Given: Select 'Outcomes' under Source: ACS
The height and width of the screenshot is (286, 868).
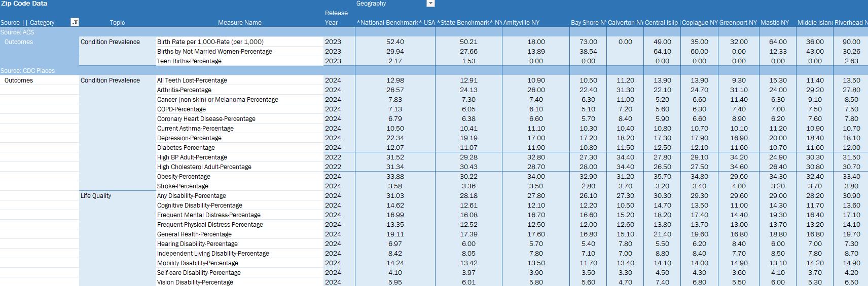Looking at the screenshot, I should [19, 42].
